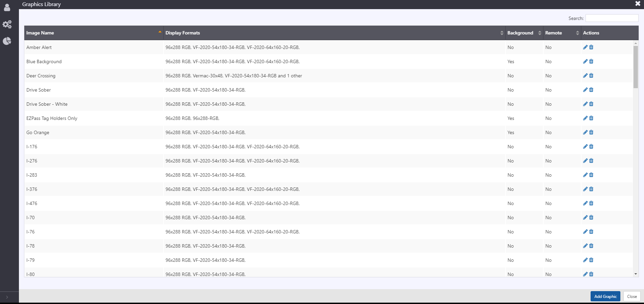Click the Close button

coord(632,296)
